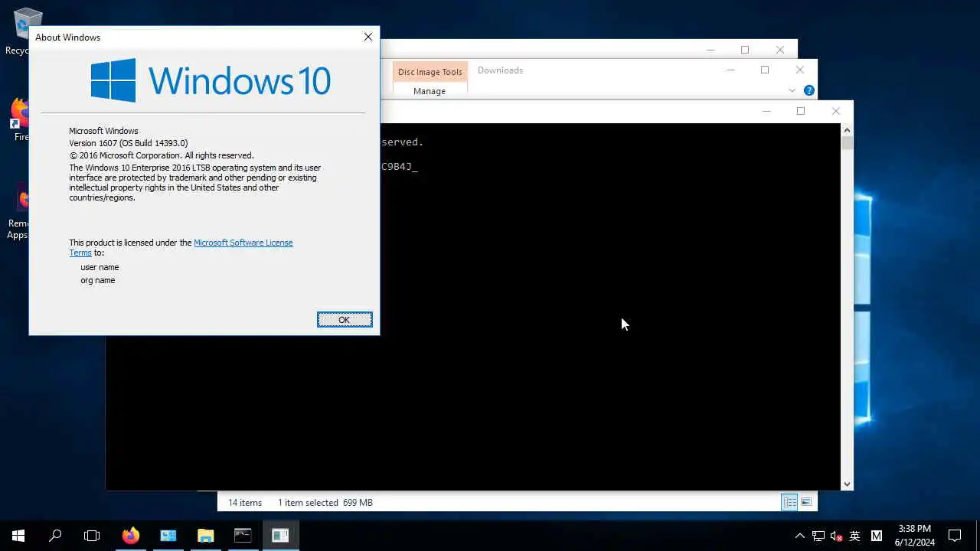Viewport: 980px width, 551px height.
Task: Open the network status tray icon
Action: [818, 536]
